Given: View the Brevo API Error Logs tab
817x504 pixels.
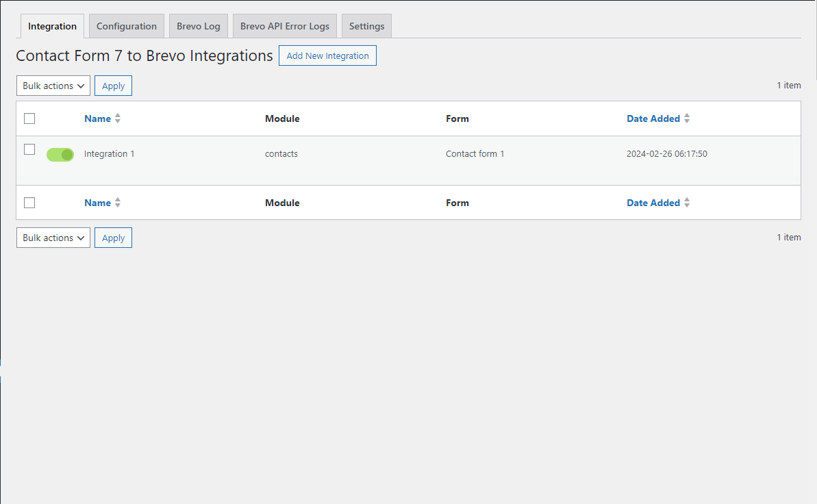Looking at the screenshot, I should (284, 26).
